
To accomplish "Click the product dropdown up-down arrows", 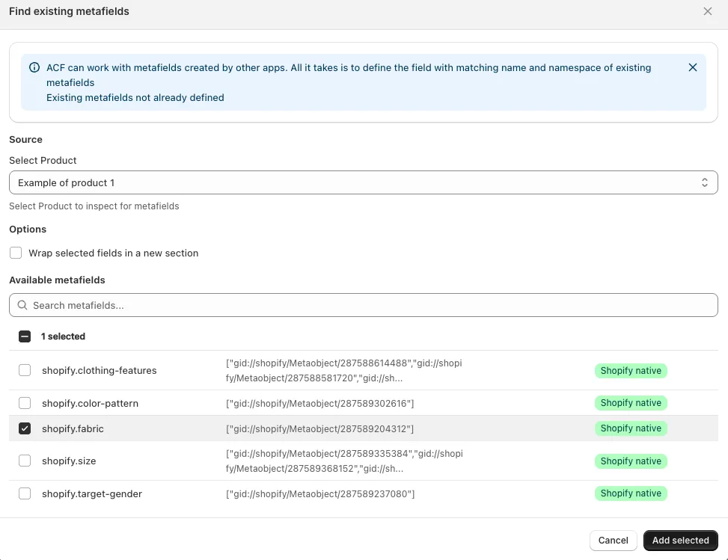I will pyautogui.click(x=704, y=182).
